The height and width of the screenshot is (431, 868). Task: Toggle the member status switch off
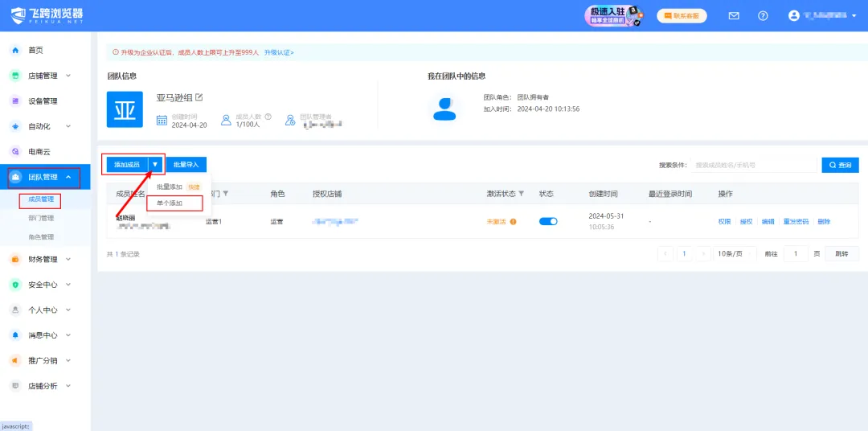pyautogui.click(x=548, y=221)
